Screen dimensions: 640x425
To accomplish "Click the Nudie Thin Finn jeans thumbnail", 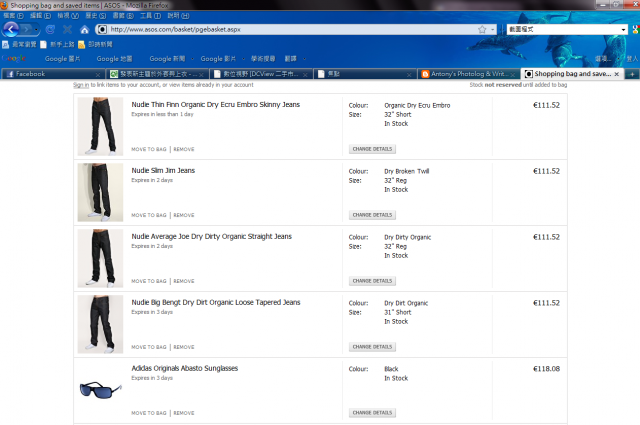I will (100, 126).
